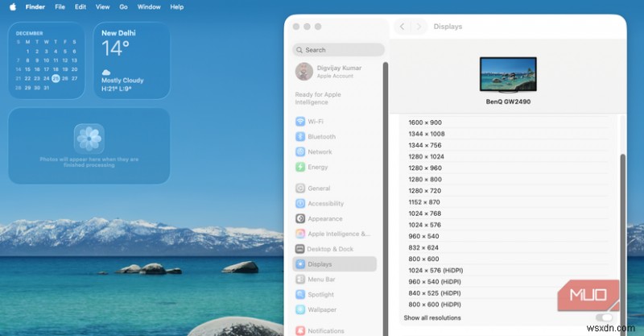
Task: Focus the Settings Search field
Action: 338,50
